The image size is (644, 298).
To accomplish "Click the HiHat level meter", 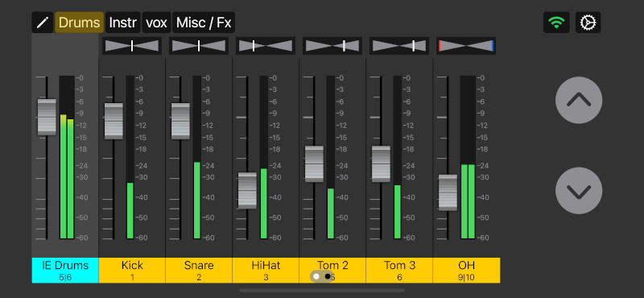I will point(264,157).
